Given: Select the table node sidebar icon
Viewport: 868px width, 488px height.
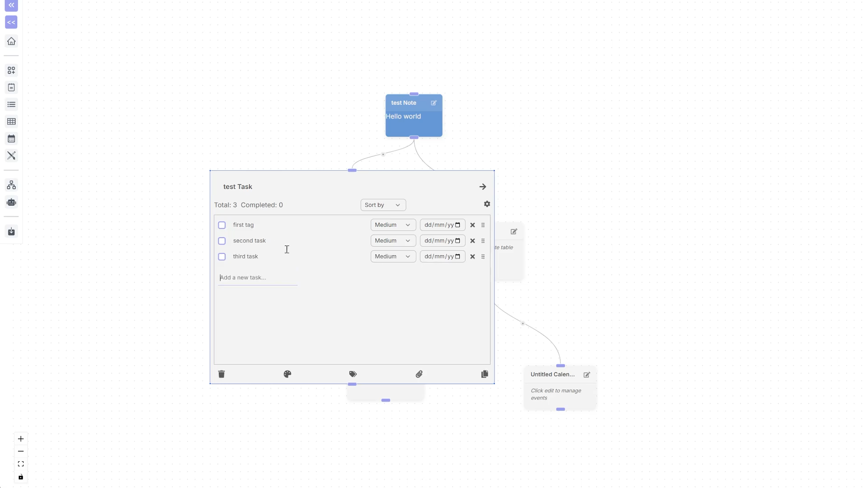Looking at the screenshot, I should click(x=11, y=122).
